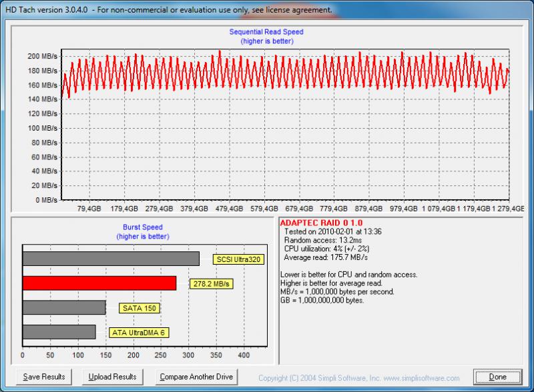Image resolution: width=534 pixels, height=392 pixels.
Task: Click the 140 MB/s axis label
Action: pyautogui.click(x=43, y=99)
